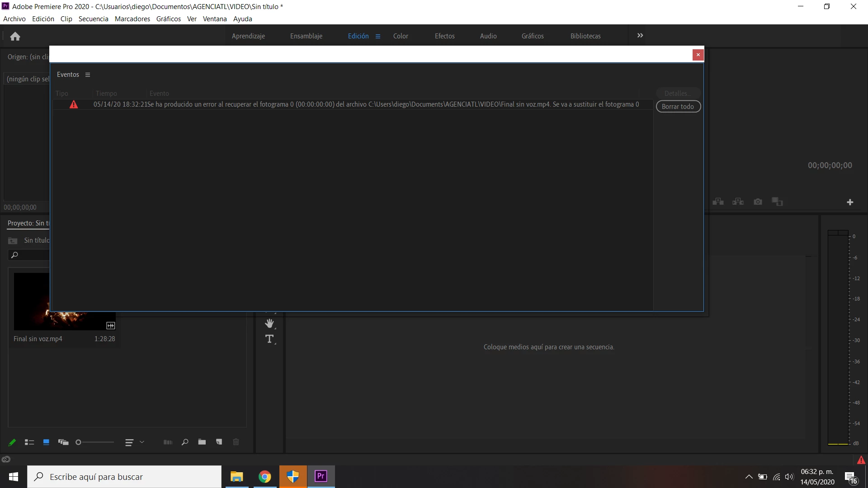Toggle project write-lock green pencil
Screen dimensions: 868x488
(x=12, y=442)
